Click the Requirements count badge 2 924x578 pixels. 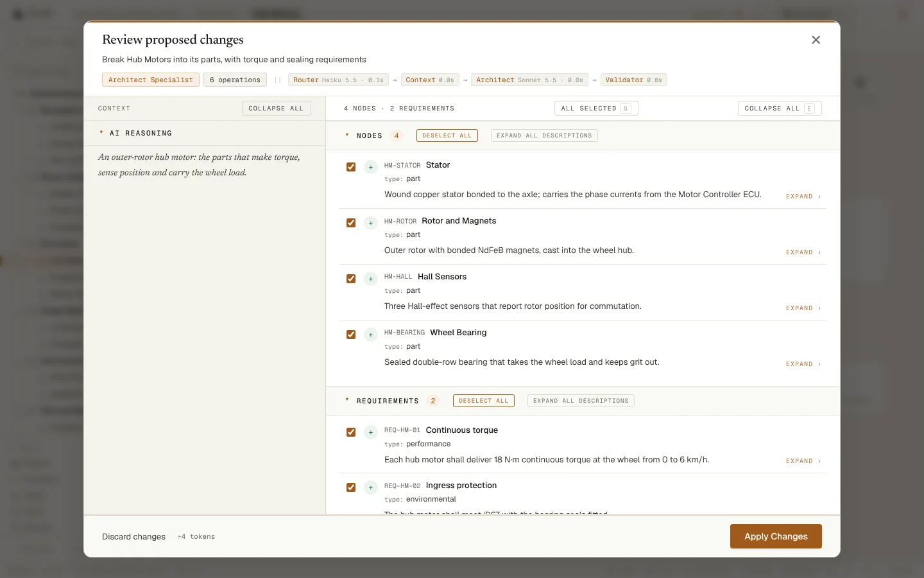coord(433,401)
